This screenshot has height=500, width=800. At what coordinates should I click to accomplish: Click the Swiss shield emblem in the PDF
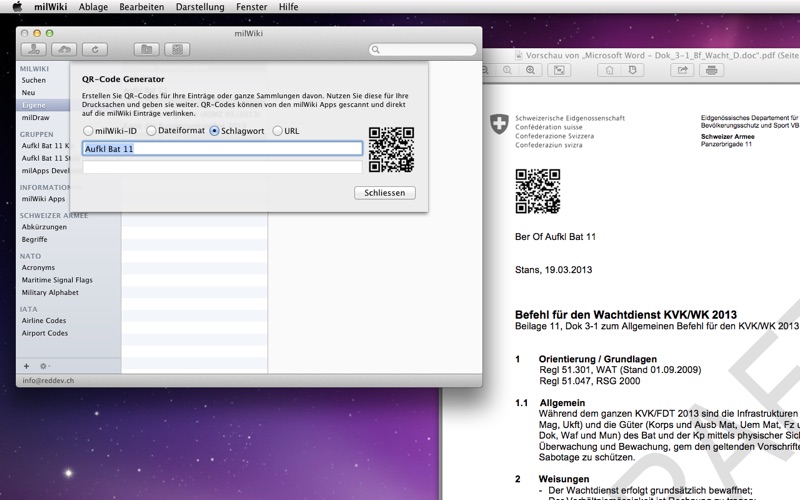click(499, 124)
